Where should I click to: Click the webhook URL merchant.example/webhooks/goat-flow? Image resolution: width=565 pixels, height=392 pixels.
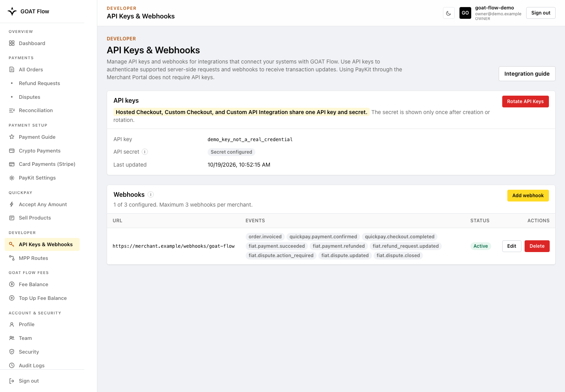[x=173, y=246]
